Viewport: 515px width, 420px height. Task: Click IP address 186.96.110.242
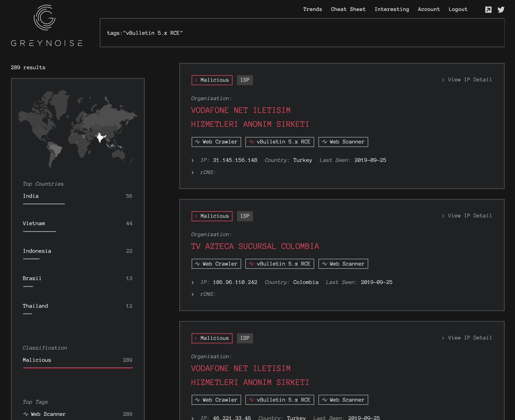pos(235,282)
